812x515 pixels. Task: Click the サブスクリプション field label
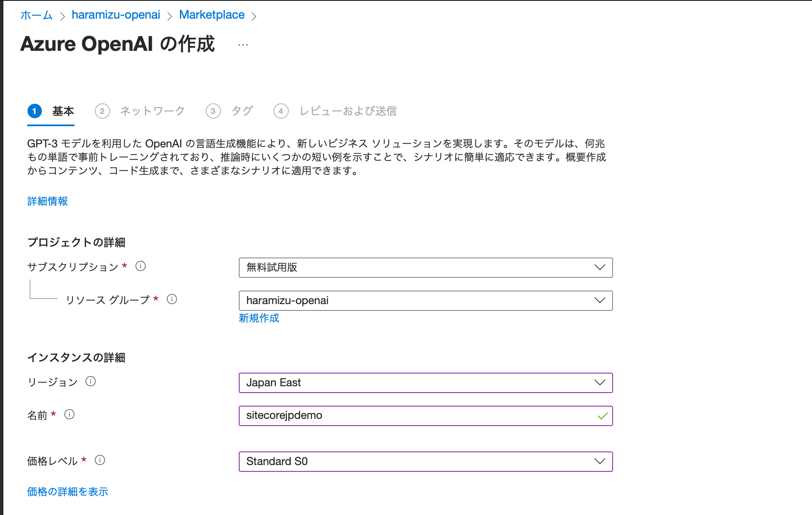(x=73, y=267)
